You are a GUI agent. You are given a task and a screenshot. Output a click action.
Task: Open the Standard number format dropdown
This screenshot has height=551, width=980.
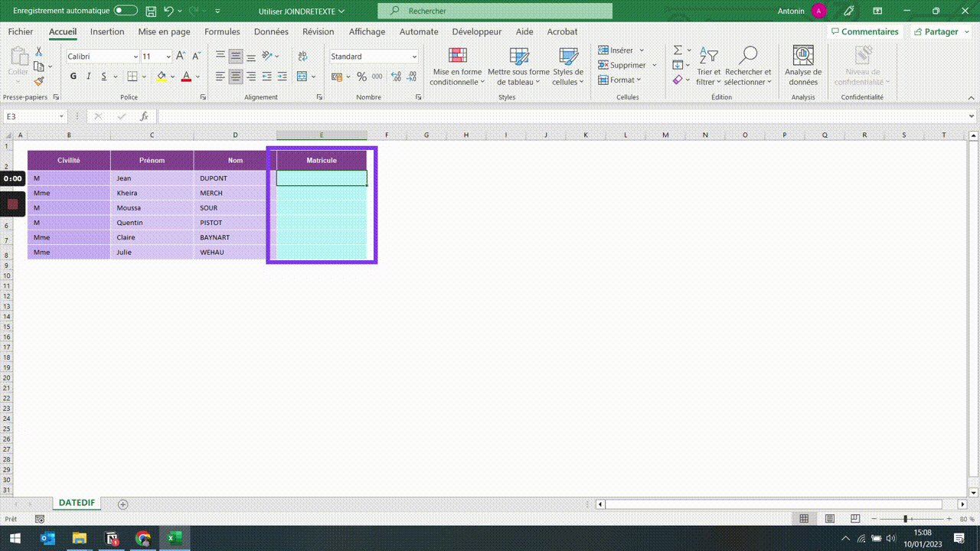(x=413, y=56)
